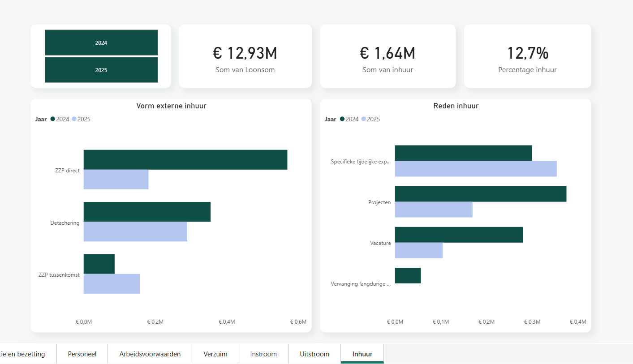Viewport: 633px width, 364px height.
Task: Select the 2024 bar for Detachering
Action: 147,212
